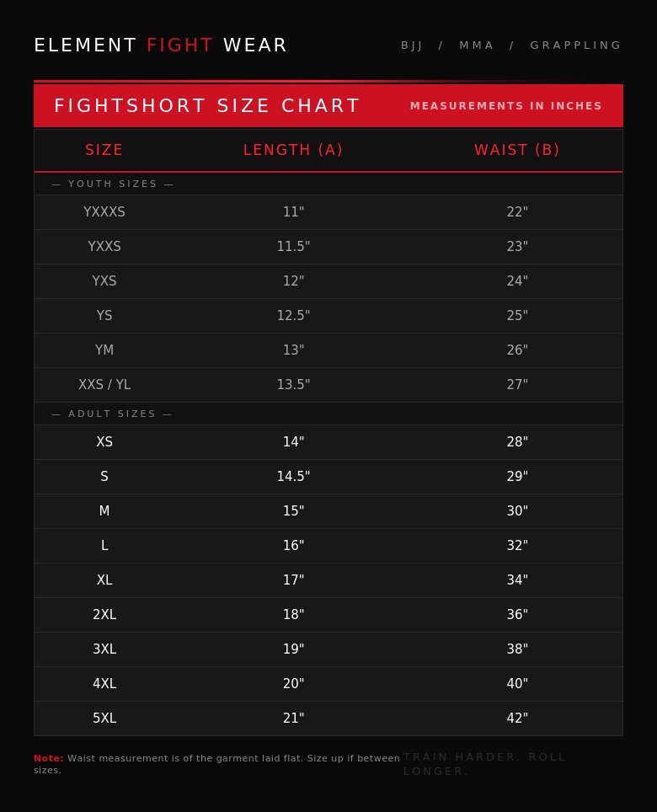Viewport: 657px width, 812px height.
Task: Click the 14.5" length value
Action: pos(293,477)
